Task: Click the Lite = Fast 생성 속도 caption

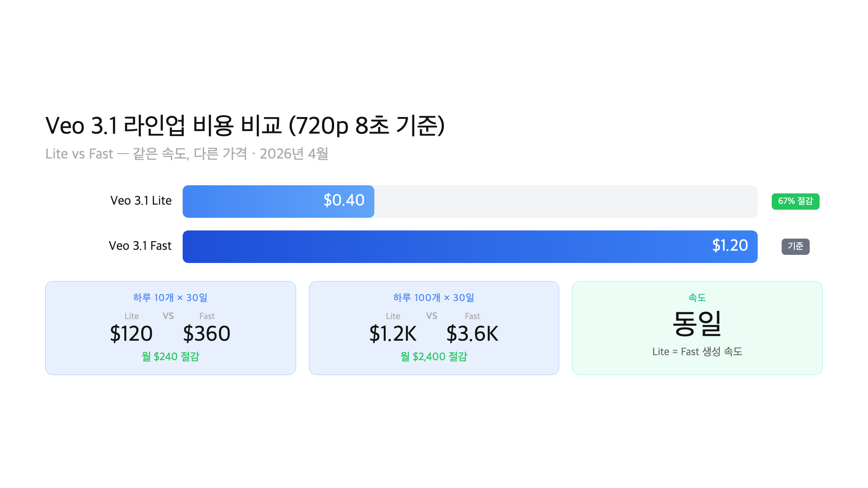Action: point(697,352)
